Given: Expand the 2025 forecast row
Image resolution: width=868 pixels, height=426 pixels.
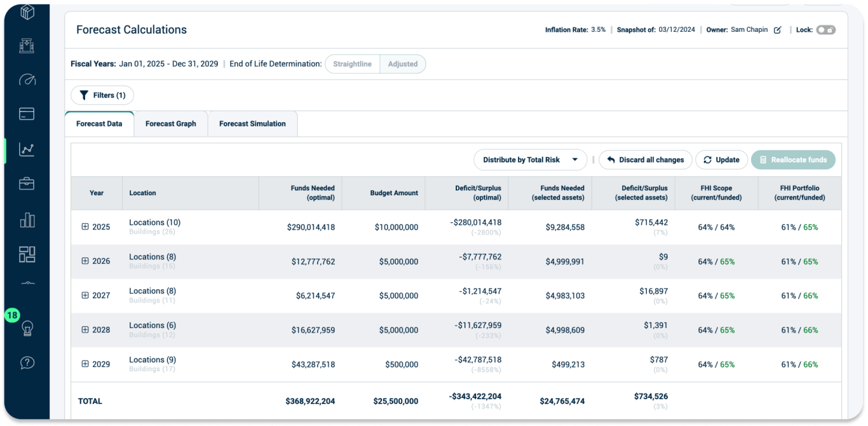Looking at the screenshot, I should (x=85, y=226).
